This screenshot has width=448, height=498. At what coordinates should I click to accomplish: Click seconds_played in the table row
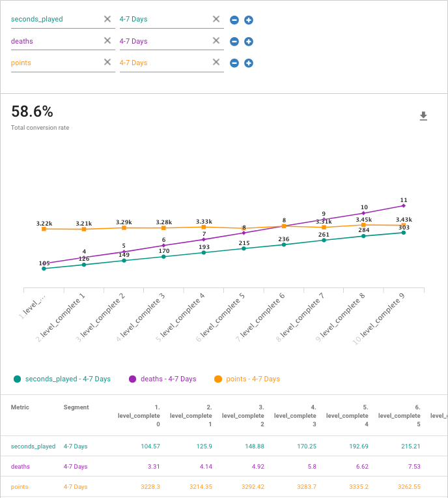point(33,447)
